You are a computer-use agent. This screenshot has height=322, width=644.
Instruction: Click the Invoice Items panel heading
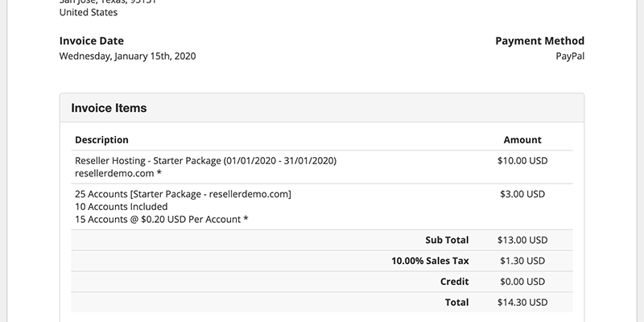[109, 108]
